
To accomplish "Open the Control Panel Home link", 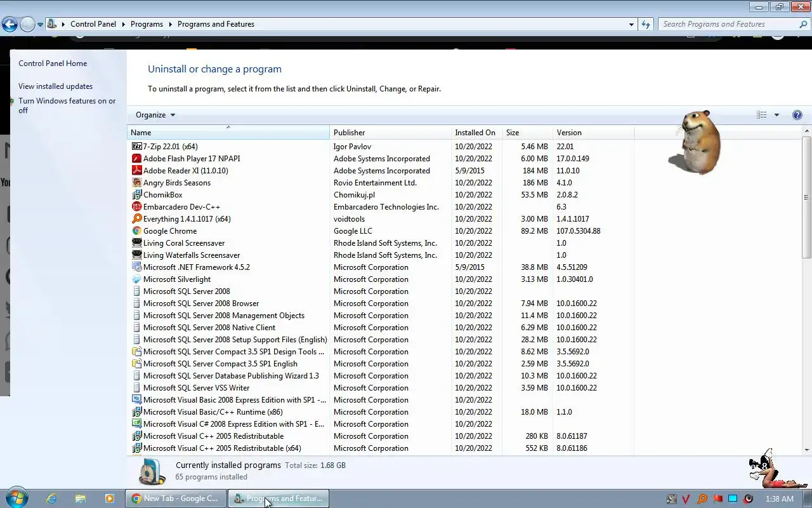I will coord(53,63).
